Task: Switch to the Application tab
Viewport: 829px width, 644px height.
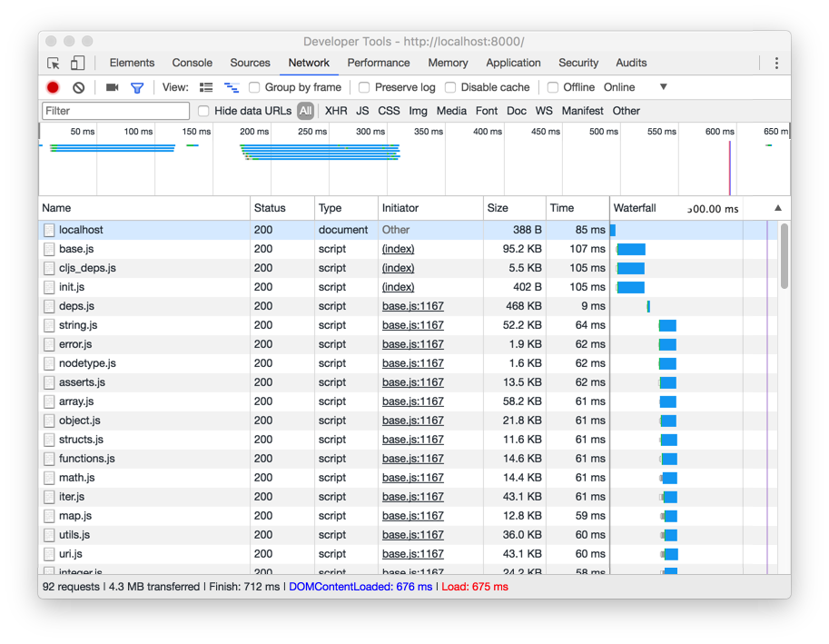Action: (513, 63)
